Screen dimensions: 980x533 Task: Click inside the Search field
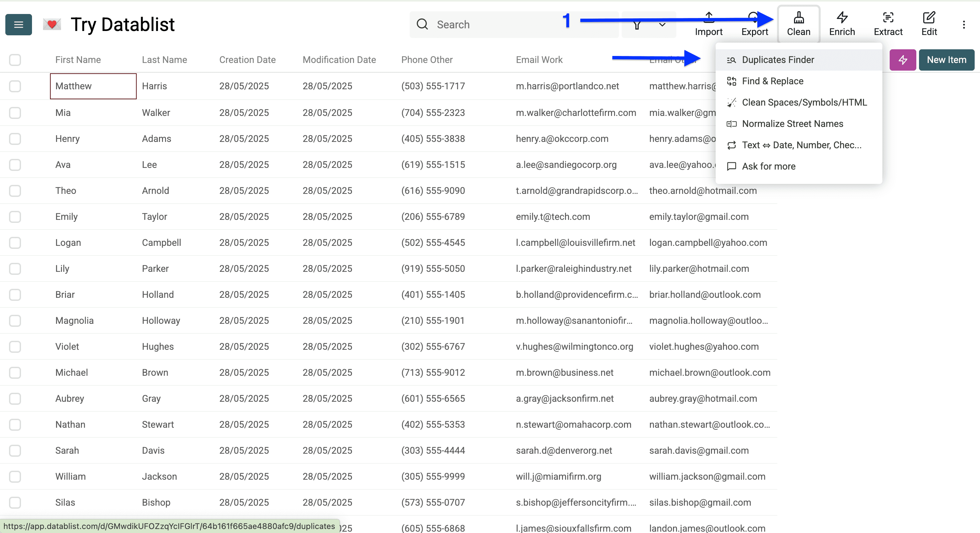point(495,24)
